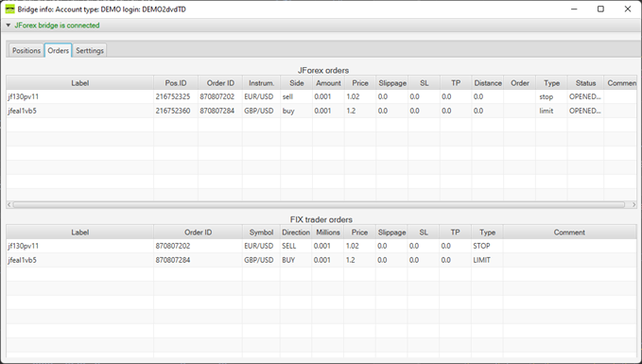Click the Symbol column header
The width and height of the screenshot is (642, 364).
tap(261, 233)
